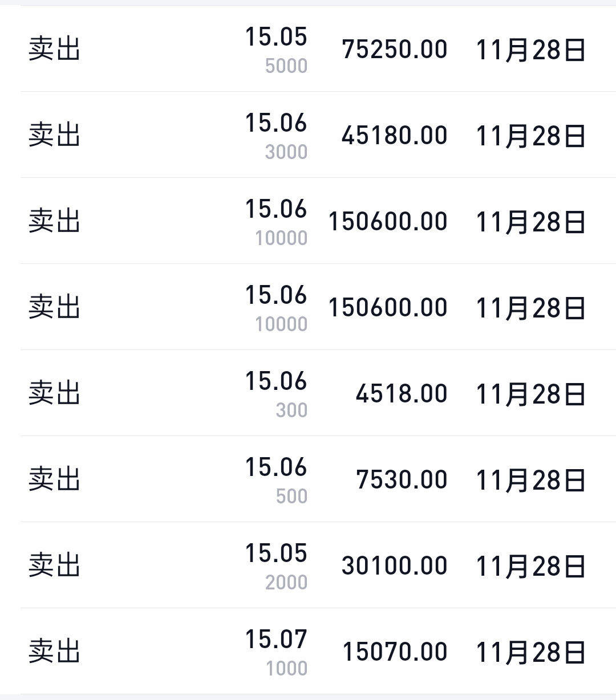Click the 5000 share quantity

[286, 66]
